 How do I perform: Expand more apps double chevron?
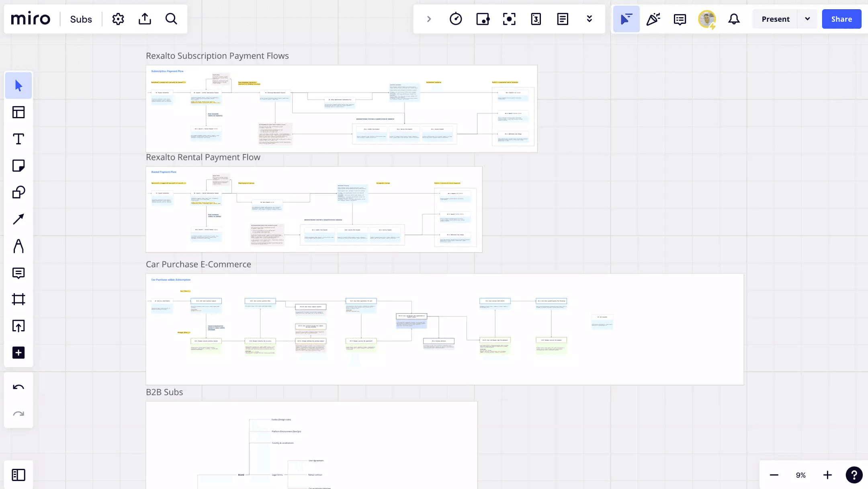[589, 19]
